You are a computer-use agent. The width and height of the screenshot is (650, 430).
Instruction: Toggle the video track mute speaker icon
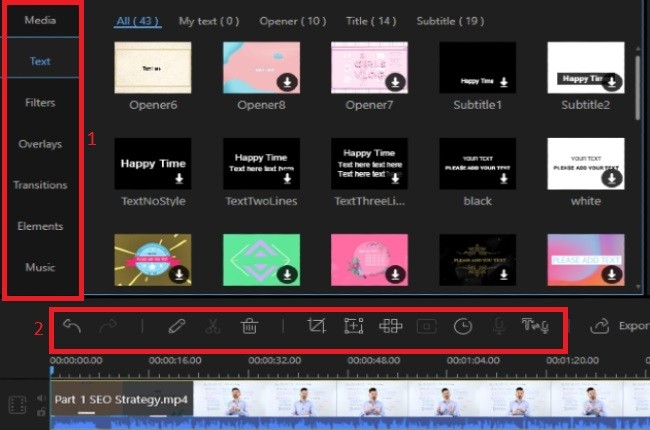click(x=41, y=397)
